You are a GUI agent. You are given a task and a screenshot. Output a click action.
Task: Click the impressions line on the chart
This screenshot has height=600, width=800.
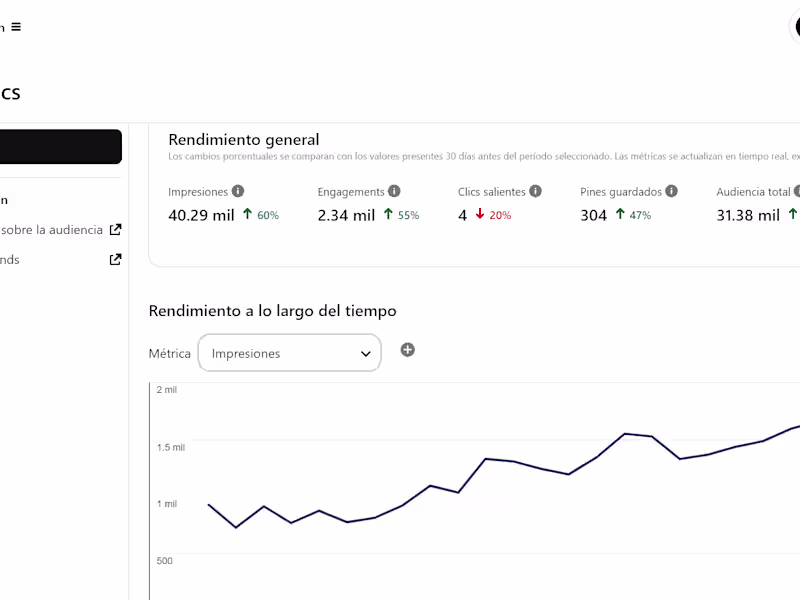tap(485, 459)
